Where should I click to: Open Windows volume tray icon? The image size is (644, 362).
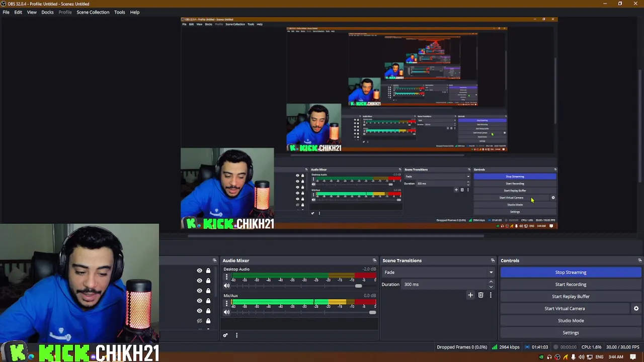point(582,357)
